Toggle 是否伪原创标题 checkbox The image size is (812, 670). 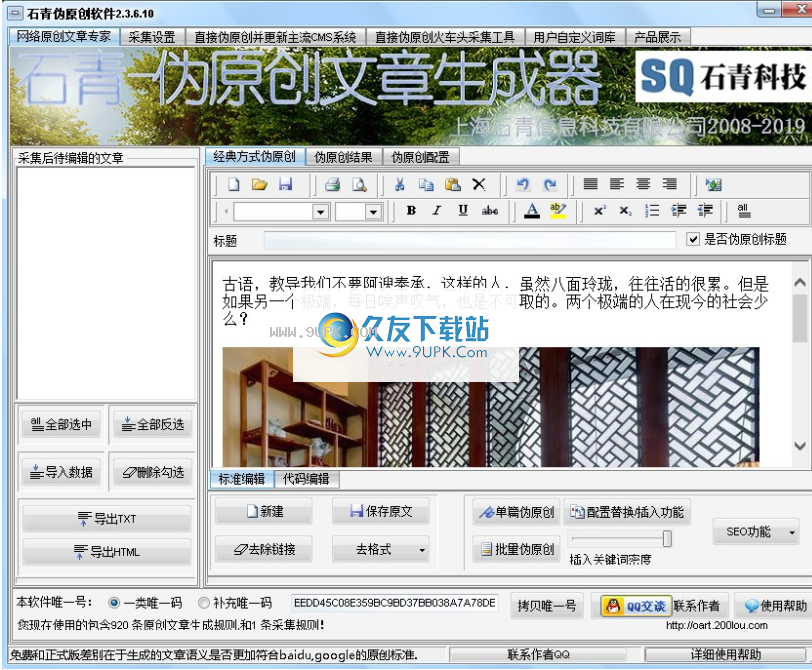click(693, 239)
